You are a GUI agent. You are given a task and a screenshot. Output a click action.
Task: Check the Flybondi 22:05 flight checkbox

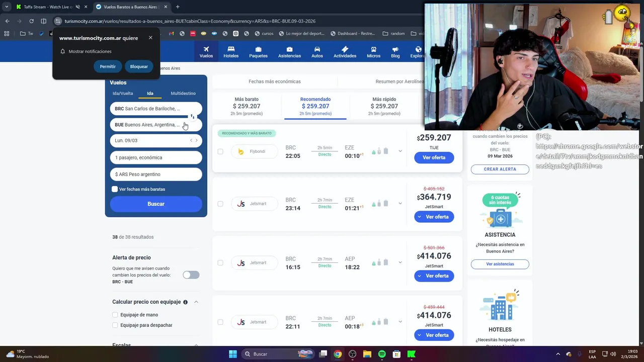(x=220, y=151)
